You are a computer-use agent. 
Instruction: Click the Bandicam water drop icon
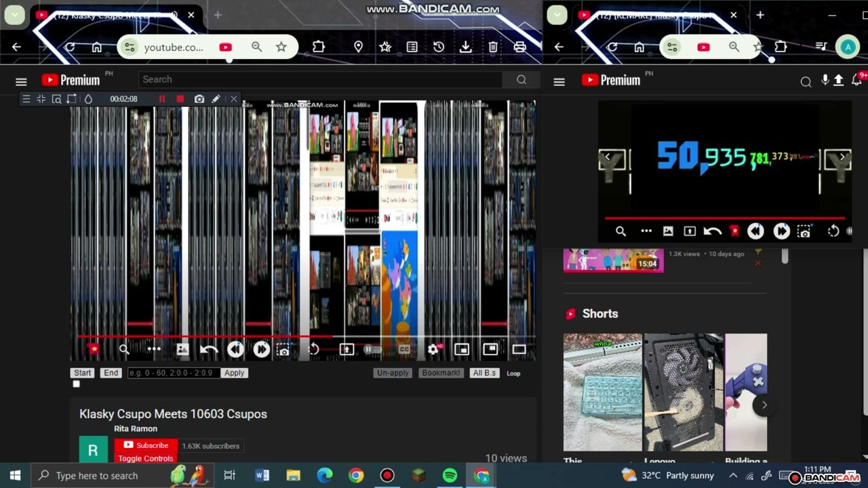tap(88, 99)
